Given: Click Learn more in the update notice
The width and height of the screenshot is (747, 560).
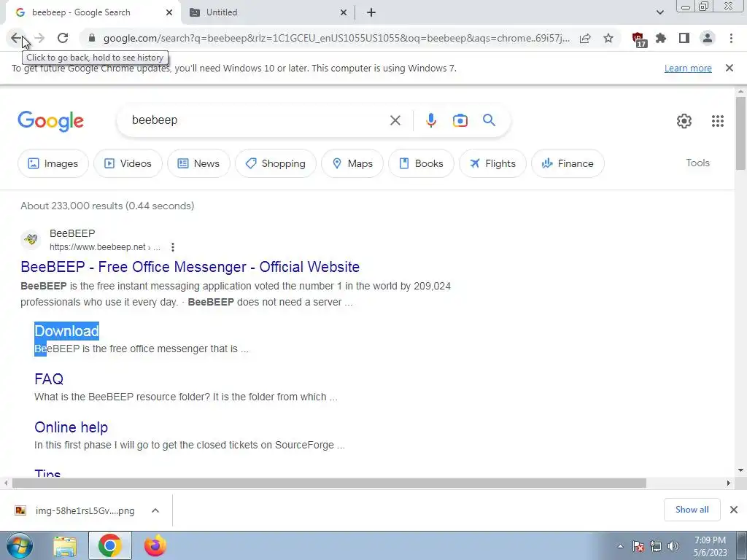Looking at the screenshot, I should pyautogui.click(x=688, y=68).
